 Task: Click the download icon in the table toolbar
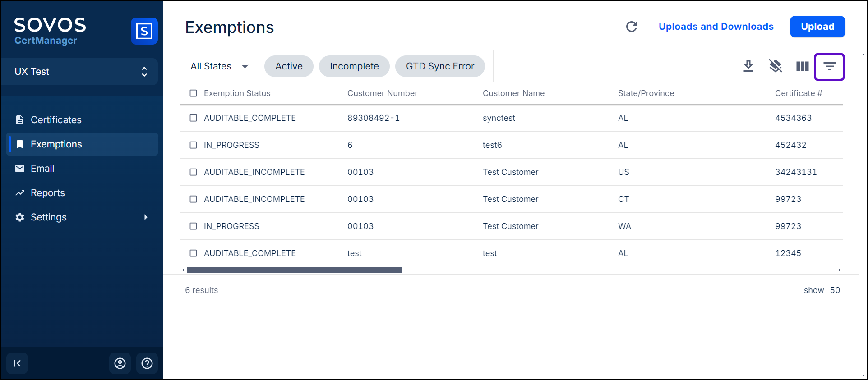click(748, 66)
